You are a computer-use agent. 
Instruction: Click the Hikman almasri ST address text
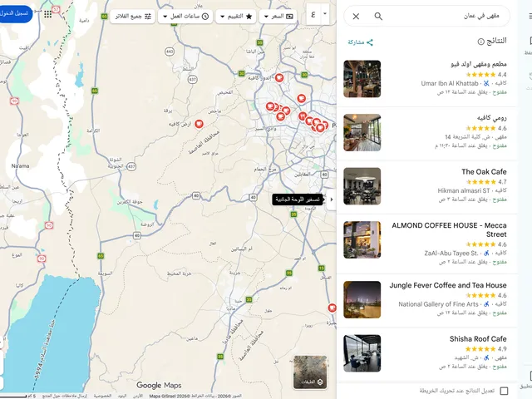tap(464, 190)
